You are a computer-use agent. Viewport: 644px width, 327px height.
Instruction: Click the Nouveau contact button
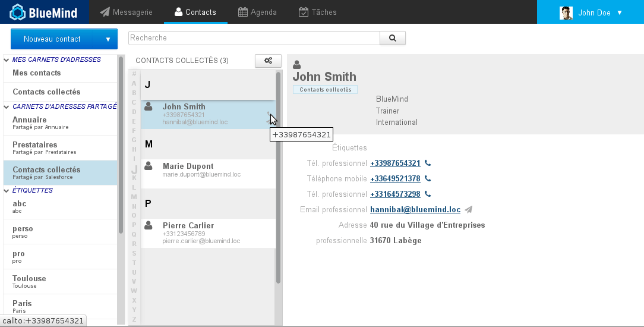(52, 39)
